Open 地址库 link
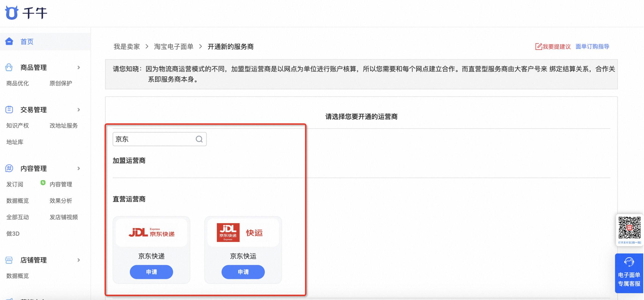 [15, 142]
